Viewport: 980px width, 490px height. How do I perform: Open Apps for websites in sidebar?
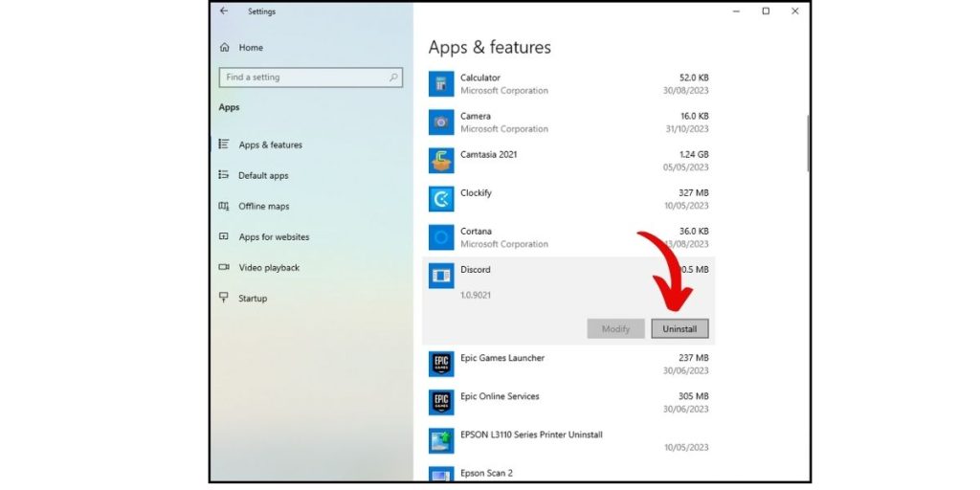(x=274, y=237)
